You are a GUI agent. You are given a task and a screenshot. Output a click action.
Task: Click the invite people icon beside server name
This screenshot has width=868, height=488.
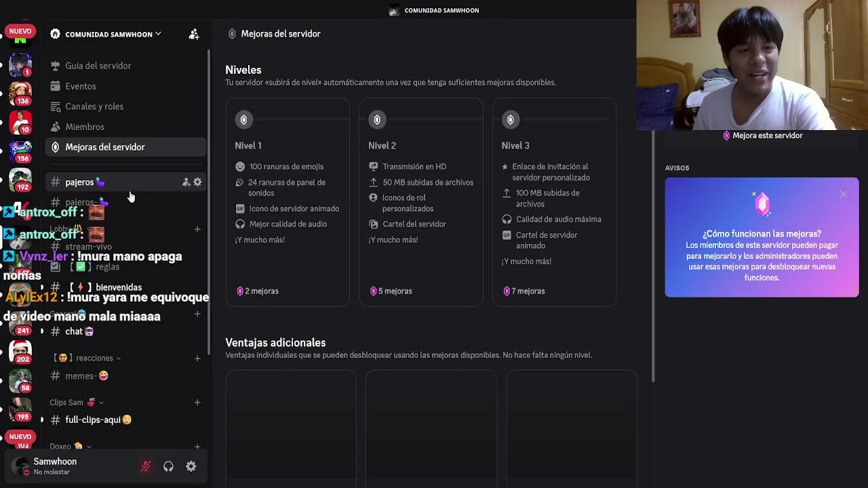click(194, 34)
